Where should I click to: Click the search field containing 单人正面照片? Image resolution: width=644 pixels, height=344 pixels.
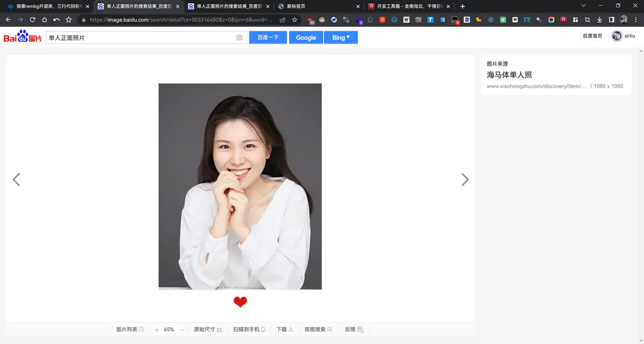pyautogui.click(x=140, y=38)
